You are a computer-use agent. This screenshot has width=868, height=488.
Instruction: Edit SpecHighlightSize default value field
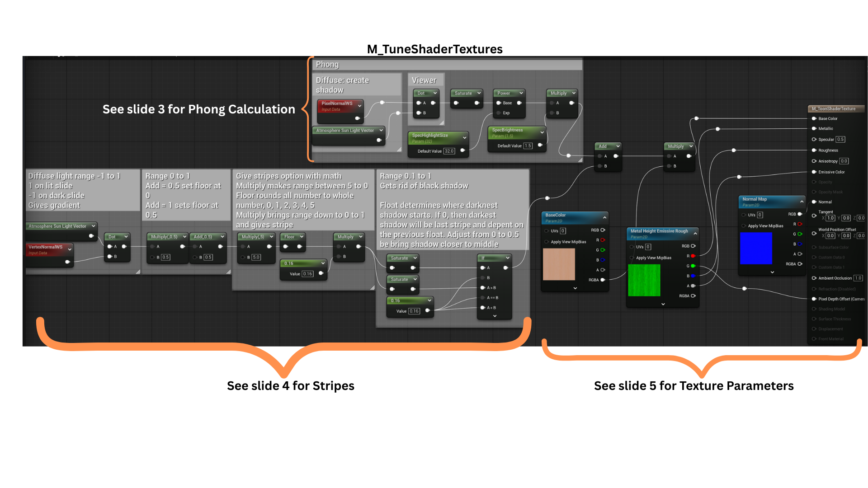449,151
